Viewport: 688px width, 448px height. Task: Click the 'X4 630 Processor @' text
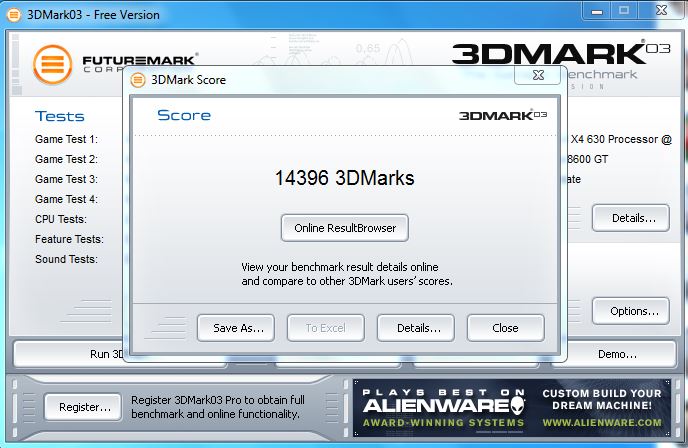tap(621, 139)
